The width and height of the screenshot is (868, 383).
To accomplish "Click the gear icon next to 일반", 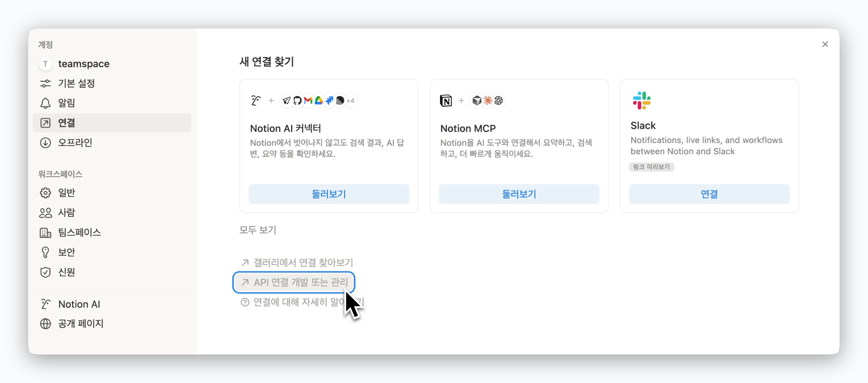I will 45,193.
